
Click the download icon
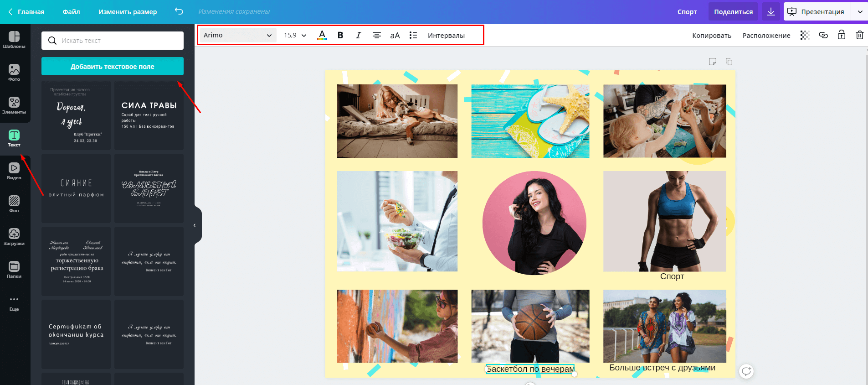coord(770,11)
